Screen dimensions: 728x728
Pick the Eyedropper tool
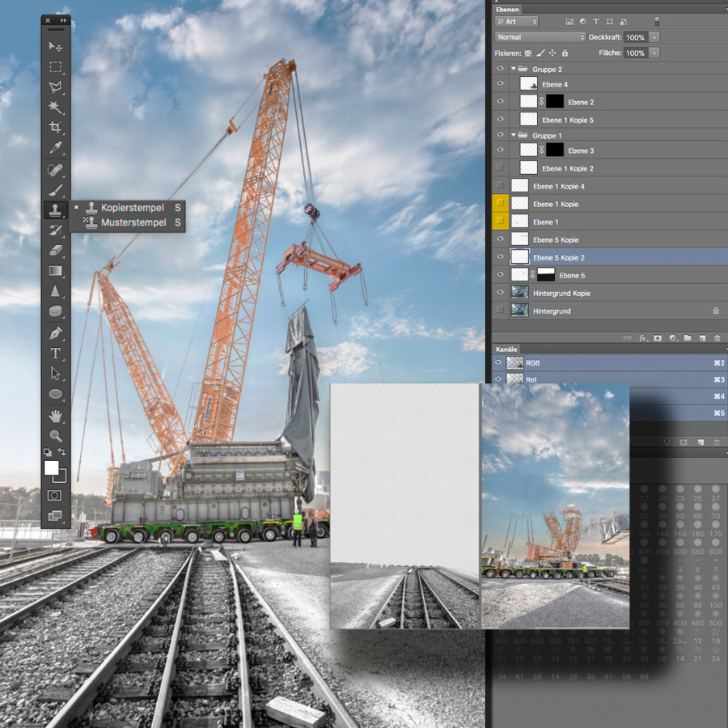[x=56, y=148]
